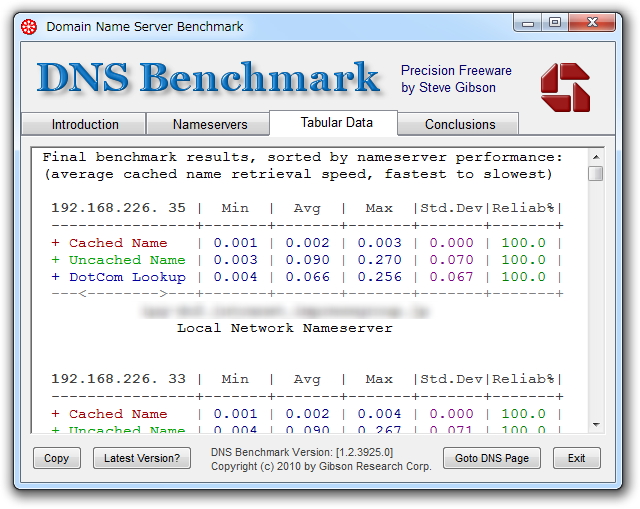
Task: Click the DotCom Lookup max value 0.256
Action: [380, 277]
